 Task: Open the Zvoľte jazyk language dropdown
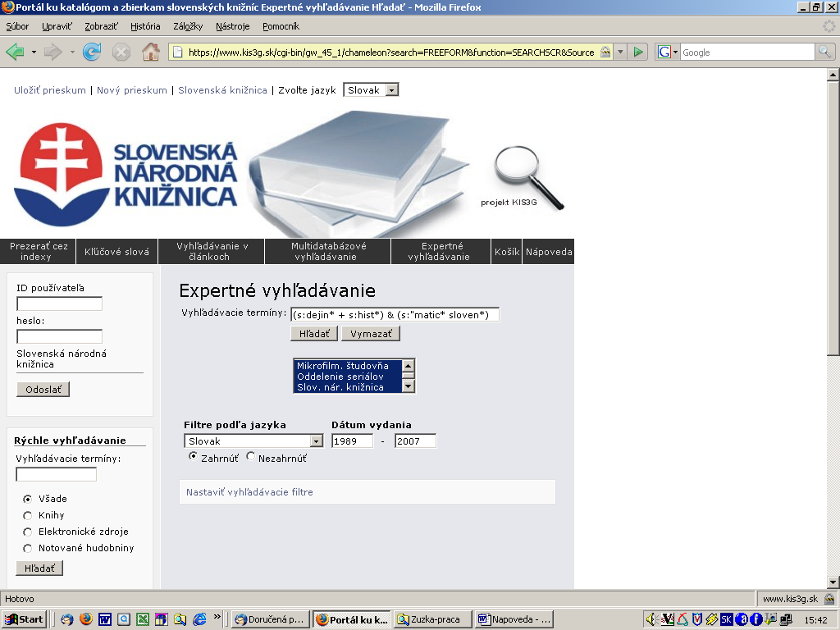(x=371, y=90)
